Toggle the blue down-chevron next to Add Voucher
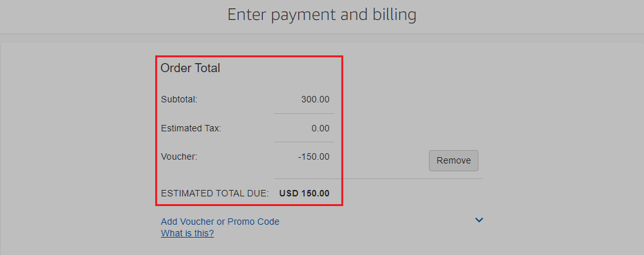The height and width of the screenshot is (255, 644). point(479,220)
